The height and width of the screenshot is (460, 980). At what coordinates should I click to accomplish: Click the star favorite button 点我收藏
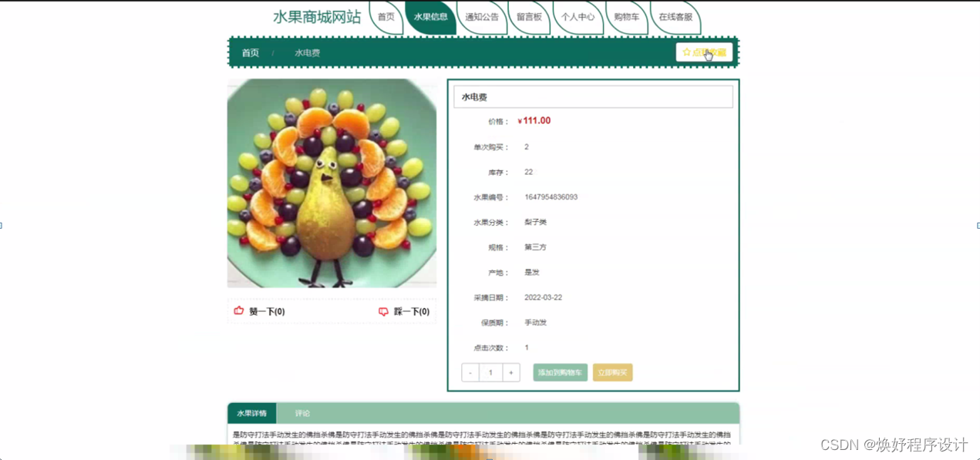click(x=704, y=52)
